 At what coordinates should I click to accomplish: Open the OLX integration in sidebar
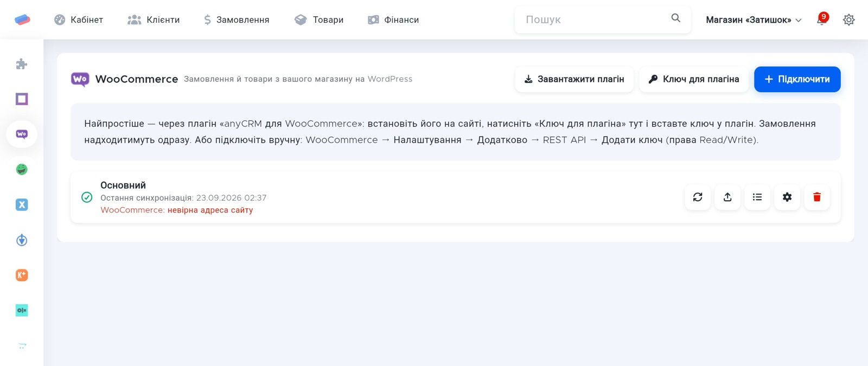pos(22,310)
